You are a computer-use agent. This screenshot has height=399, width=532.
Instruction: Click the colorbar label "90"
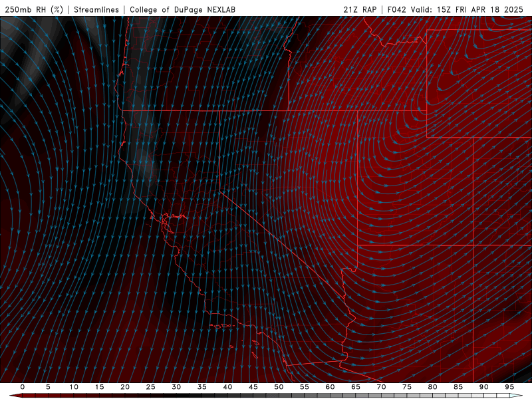pyautogui.click(x=483, y=387)
